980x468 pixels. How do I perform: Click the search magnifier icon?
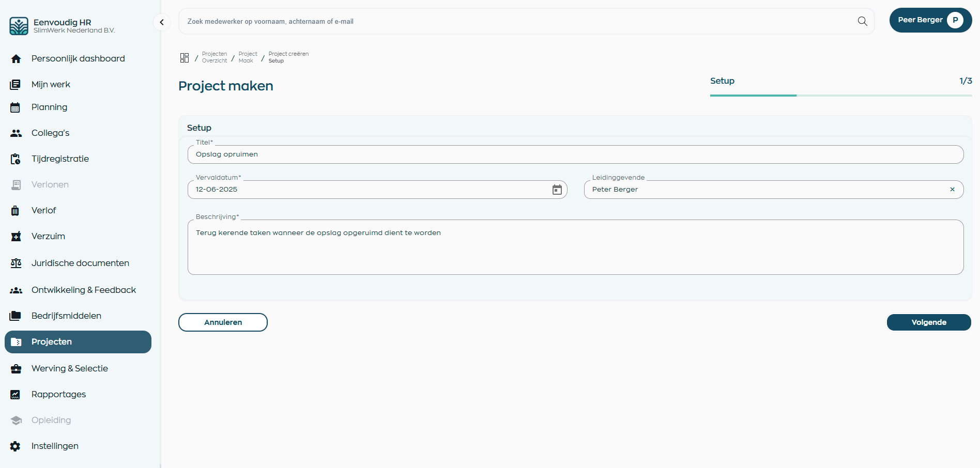862,21
